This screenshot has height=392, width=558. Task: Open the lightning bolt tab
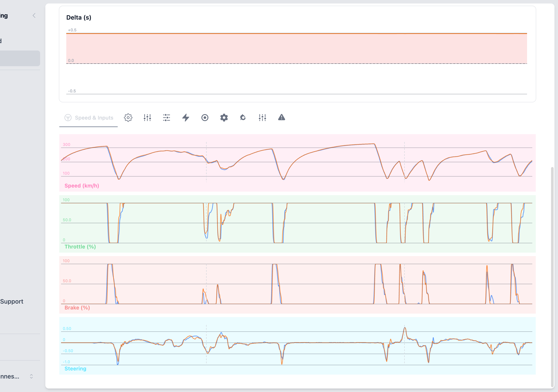point(186,118)
